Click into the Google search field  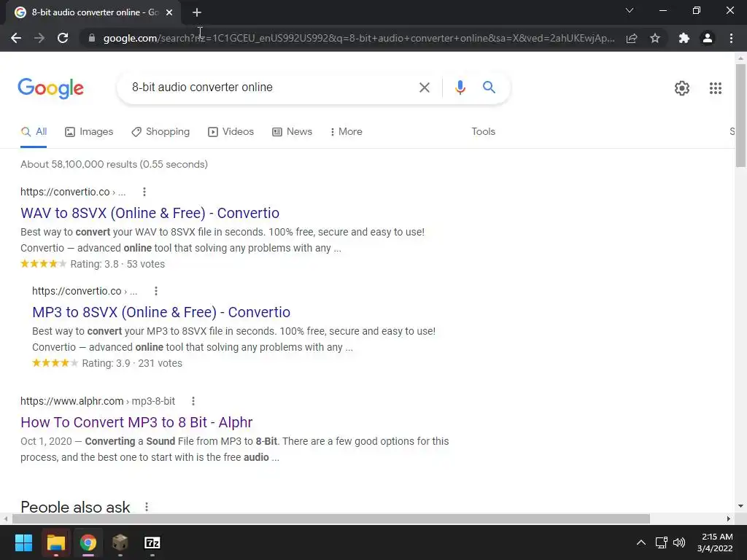[271, 87]
